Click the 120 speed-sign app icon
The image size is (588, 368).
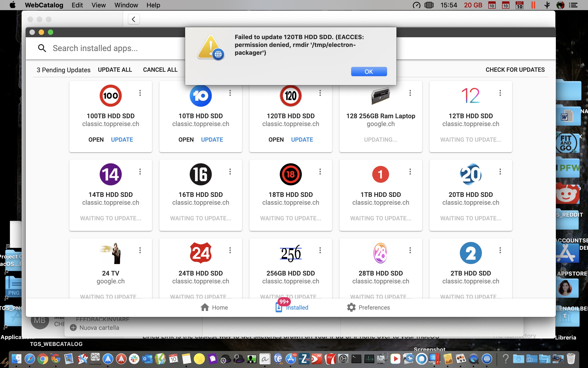[x=291, y=96]
